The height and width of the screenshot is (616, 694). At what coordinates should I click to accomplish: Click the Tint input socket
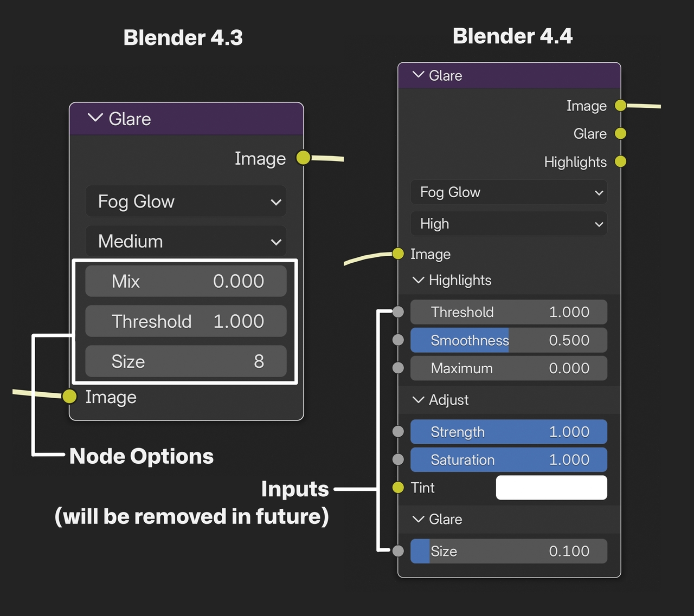coord(398,488)
